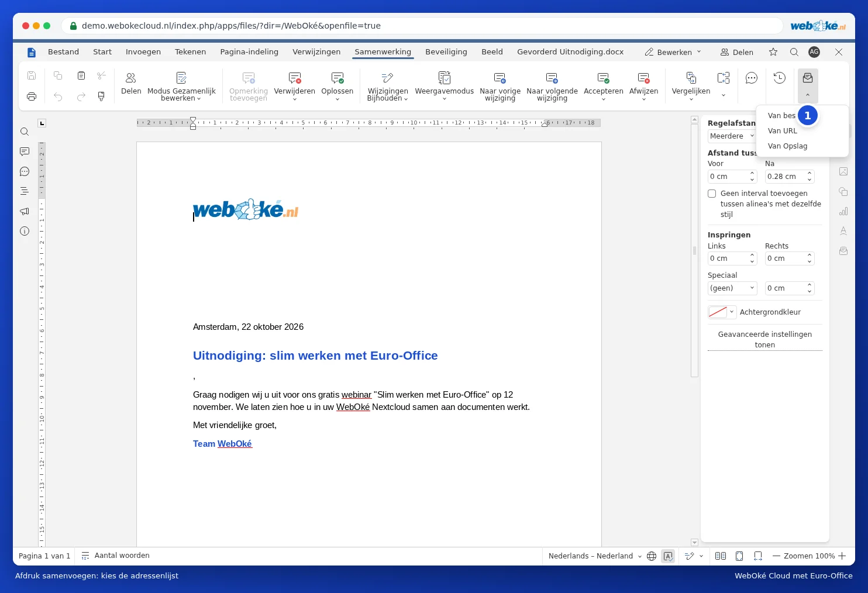
Task: Click the Search icon in the left sidebar
Action: click(x=25, y=132)
